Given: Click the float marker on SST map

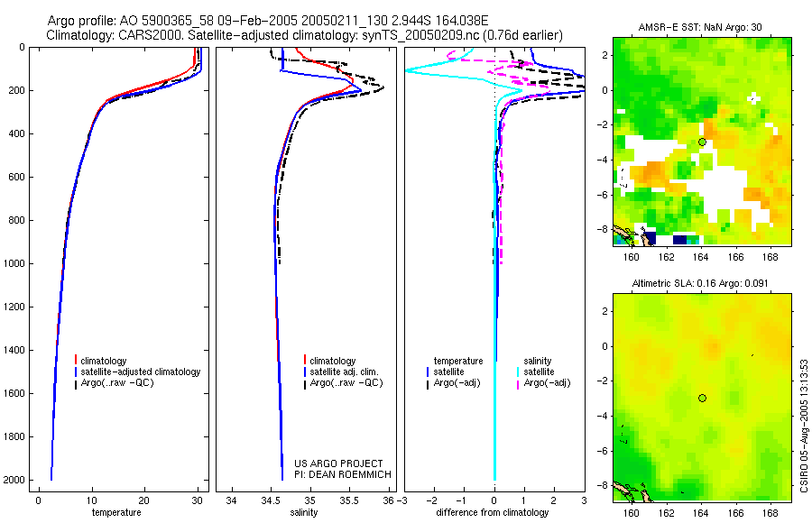Looking at the screenshot, I should (x=702, y=142).
